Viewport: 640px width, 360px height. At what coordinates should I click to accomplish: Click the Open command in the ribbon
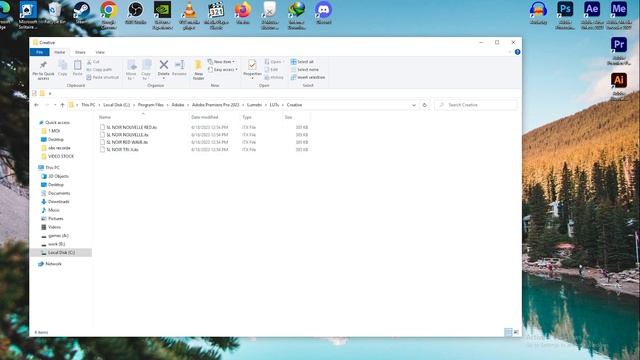point(273,62)
